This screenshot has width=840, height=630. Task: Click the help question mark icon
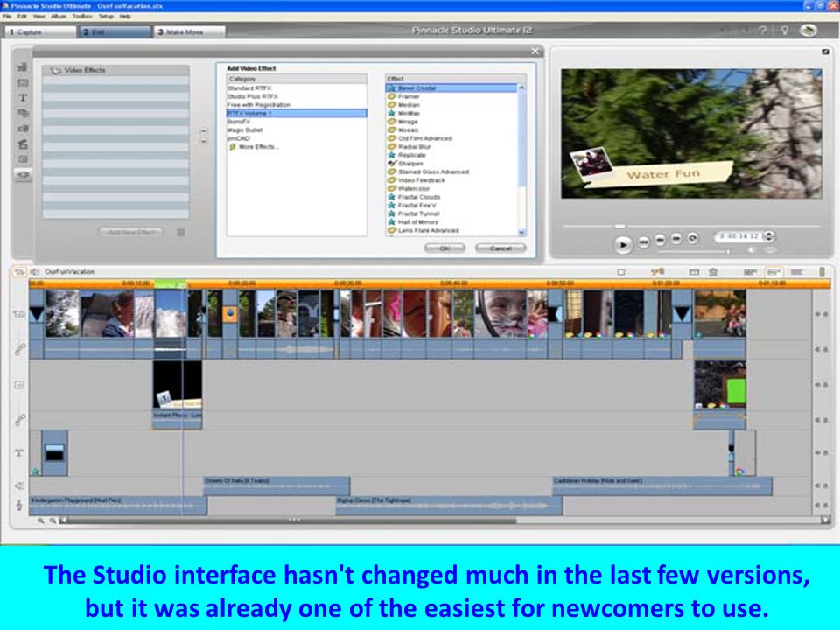click(763, 31)
